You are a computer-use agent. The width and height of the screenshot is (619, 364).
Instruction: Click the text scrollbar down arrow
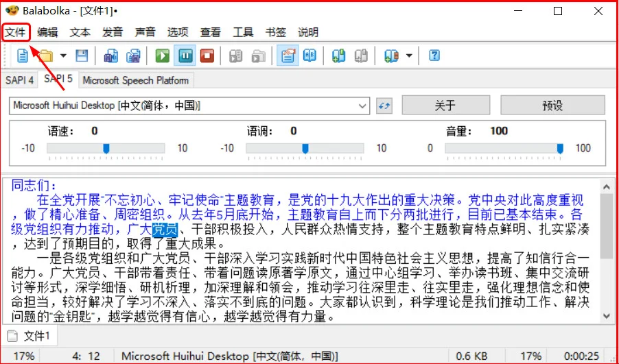coord(607,315)
